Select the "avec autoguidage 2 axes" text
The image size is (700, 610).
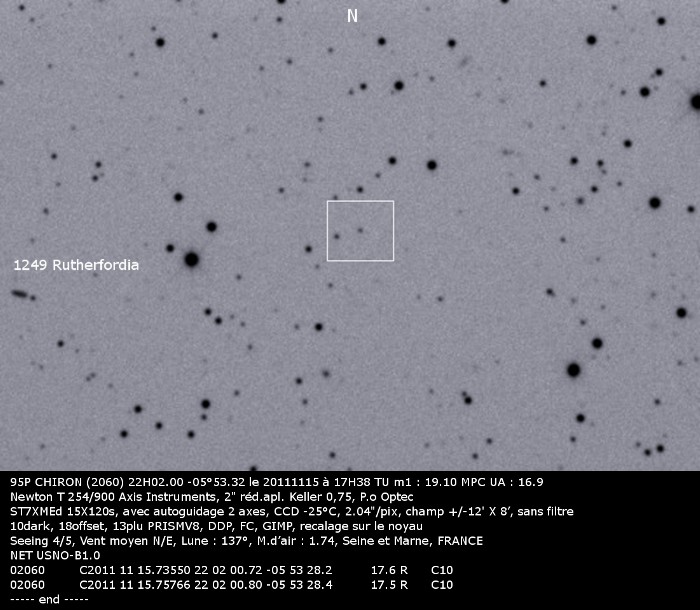pyautogui.click(x=193, y=512)
